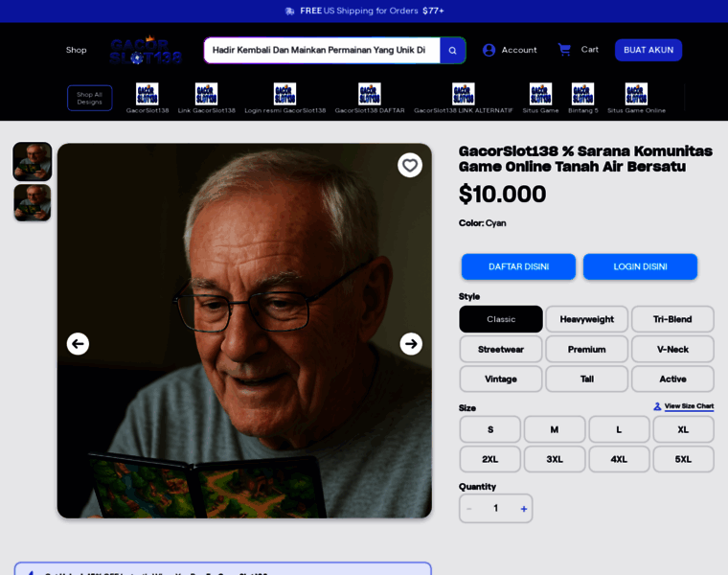The width and height of the screenshot is (728, 575).
Task: Select size XL
Action: (683, 429)
